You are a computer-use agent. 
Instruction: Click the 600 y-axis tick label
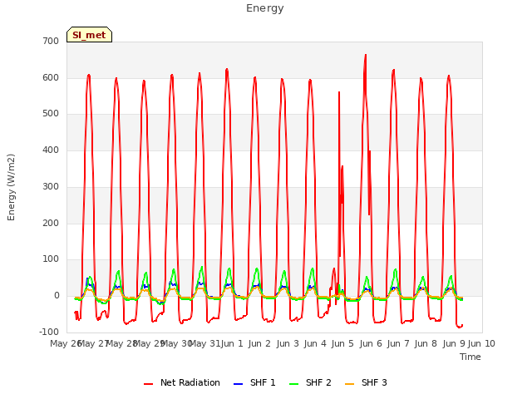click(51, 77)
